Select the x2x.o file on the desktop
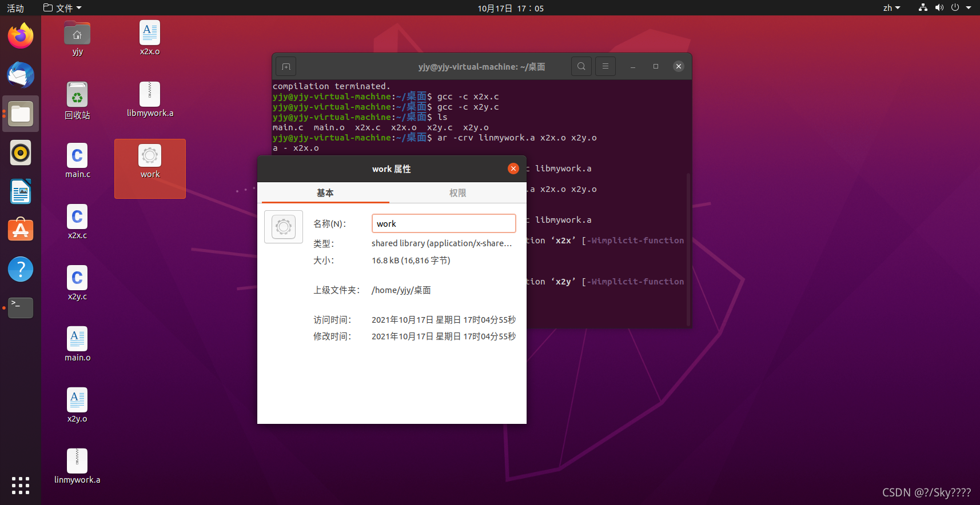The image size is (980, 505). [150, 38]
